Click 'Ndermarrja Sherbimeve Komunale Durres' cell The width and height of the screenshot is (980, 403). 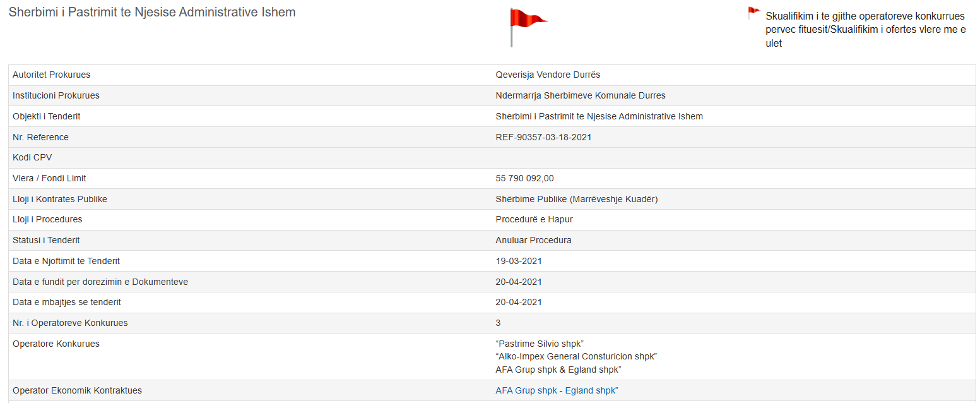(x=581, y=95)
